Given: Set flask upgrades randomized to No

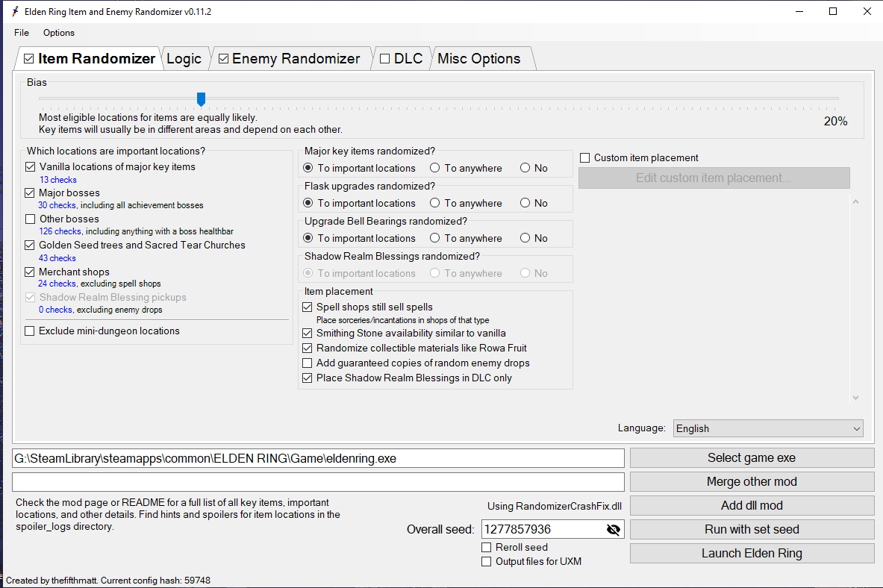Looking at the screenshot, I should (x=525, y=203).
